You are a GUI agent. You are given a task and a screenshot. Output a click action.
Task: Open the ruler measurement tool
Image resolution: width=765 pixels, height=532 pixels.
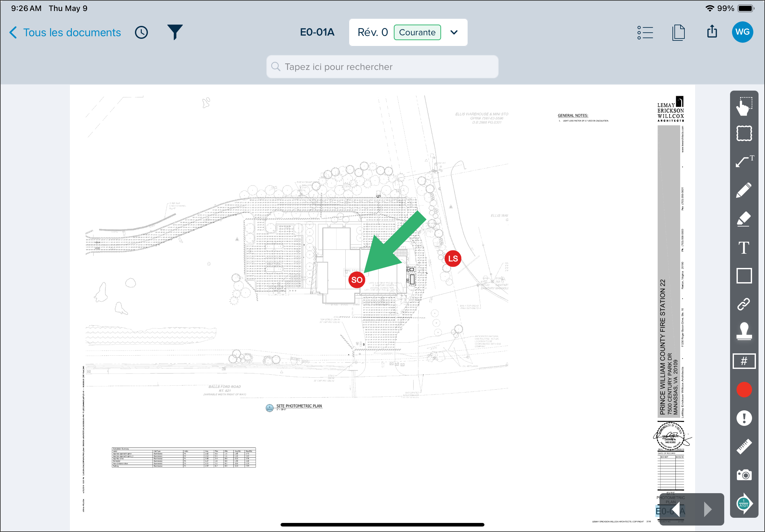(744, 446)
